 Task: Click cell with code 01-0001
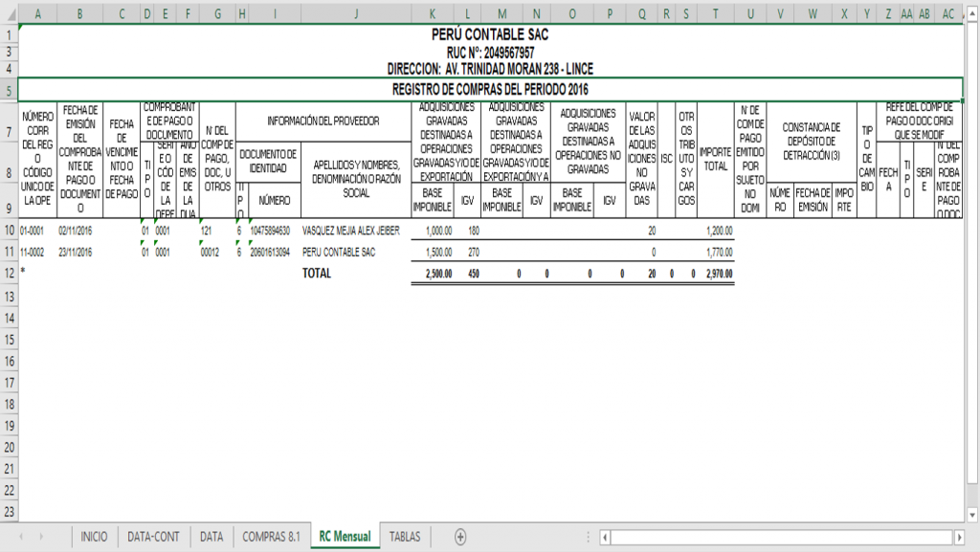37,232
